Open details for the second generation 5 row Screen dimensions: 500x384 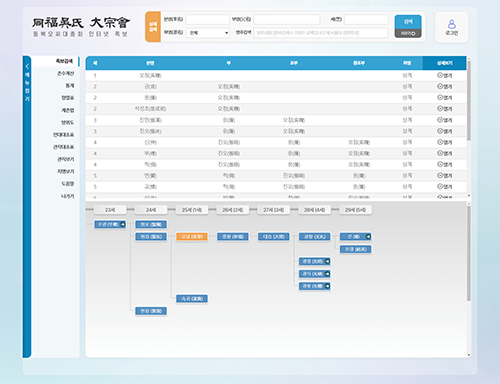point(444,186)
